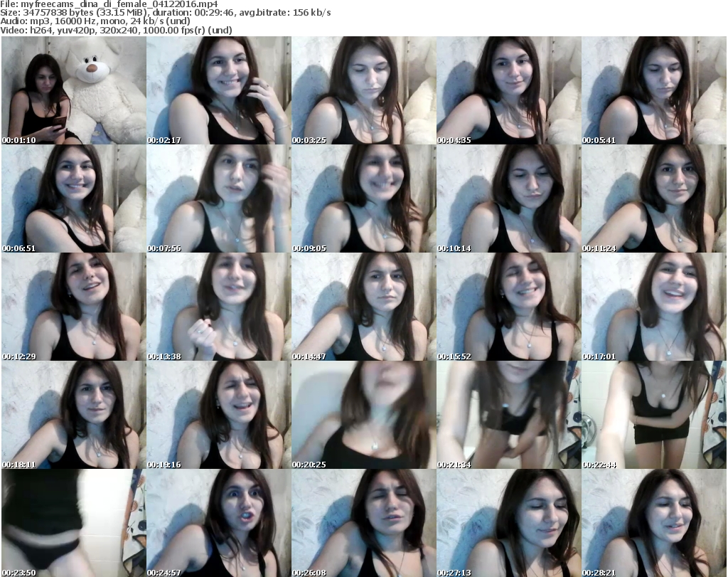
Task: Select the thumbnail stamped 00:01:10
Action: click(x=74, y=90)
